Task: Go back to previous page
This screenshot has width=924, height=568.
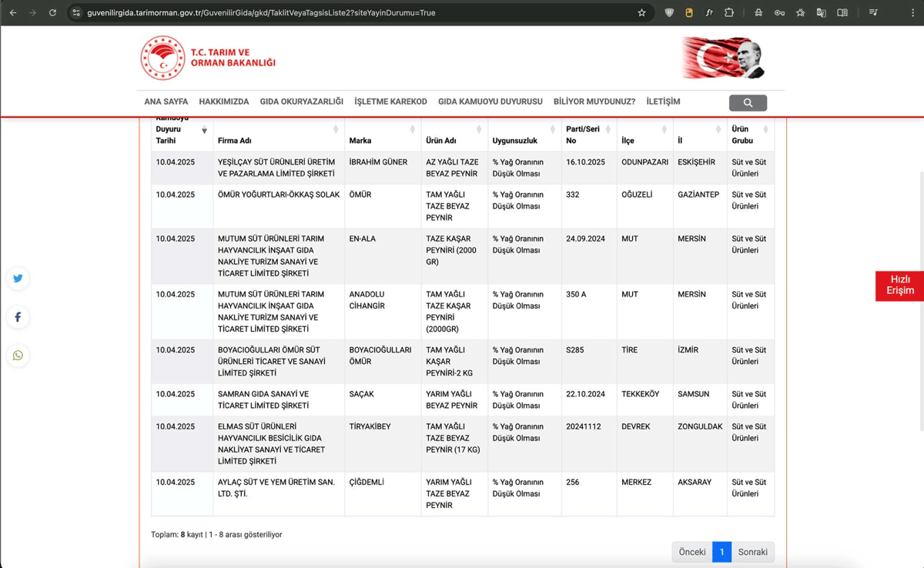Action: 13,12
